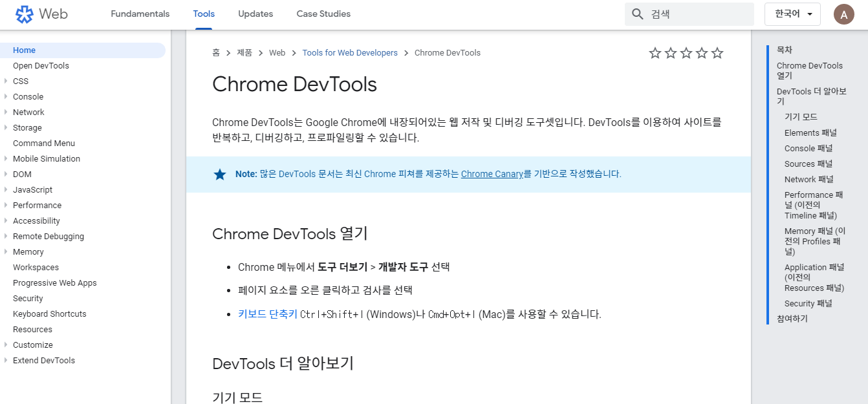Viewport: 868px width, 404px height.
Task: Rate the page five stars
Action: click(717, 53)
